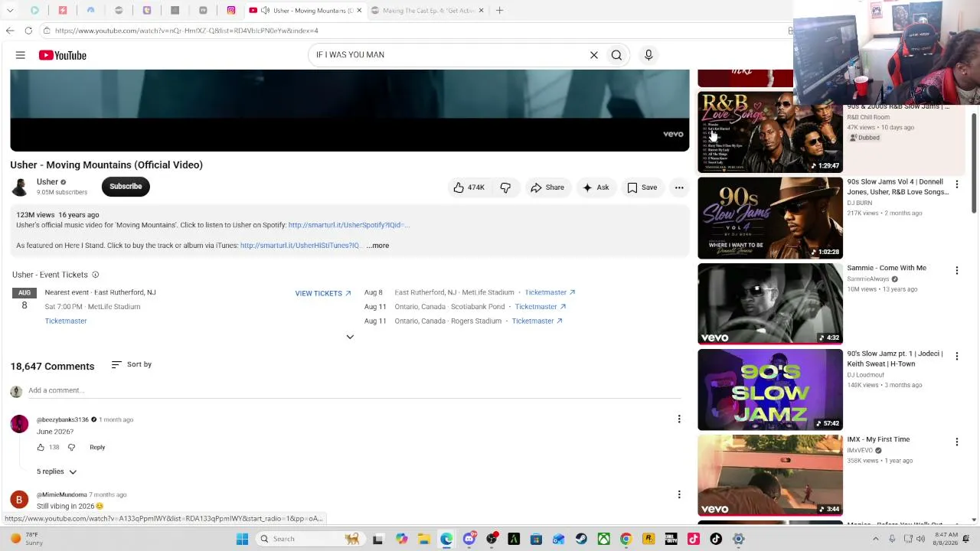Open more actions menu beside Save

(679, 187)
